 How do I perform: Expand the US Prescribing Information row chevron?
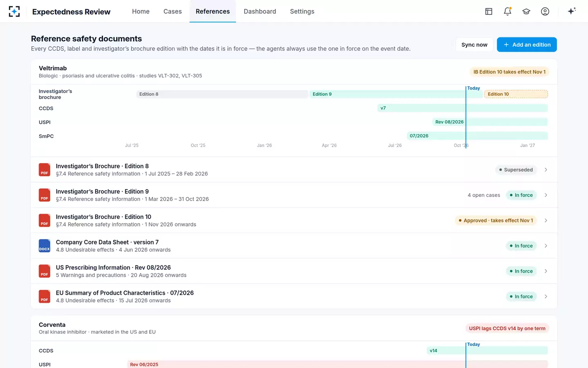coord(546,271)
